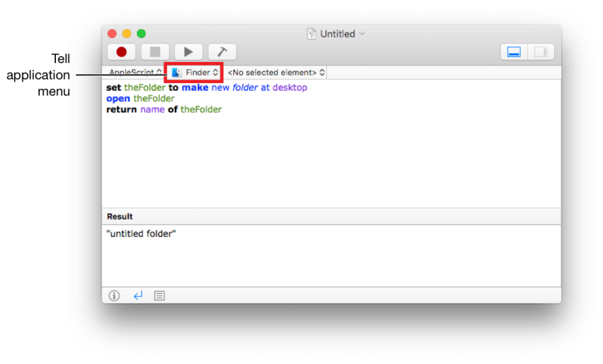Screen dimensions: 603x364
Task: Click the Result pane header
Action: [332, 217]
